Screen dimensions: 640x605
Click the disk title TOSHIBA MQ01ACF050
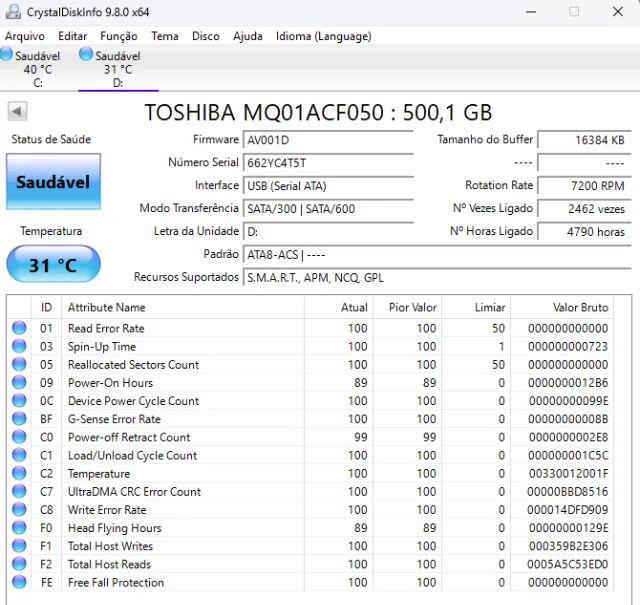tap(318, 112)
